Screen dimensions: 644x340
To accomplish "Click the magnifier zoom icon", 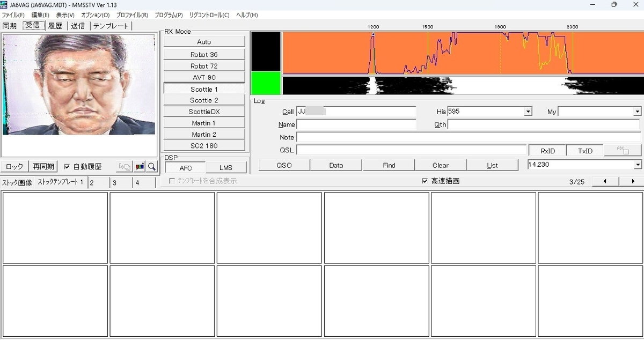I will coord(152,167).
